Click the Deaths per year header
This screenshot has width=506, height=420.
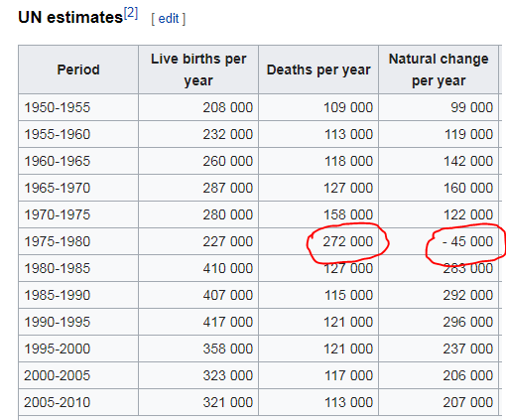click(318, 70)
